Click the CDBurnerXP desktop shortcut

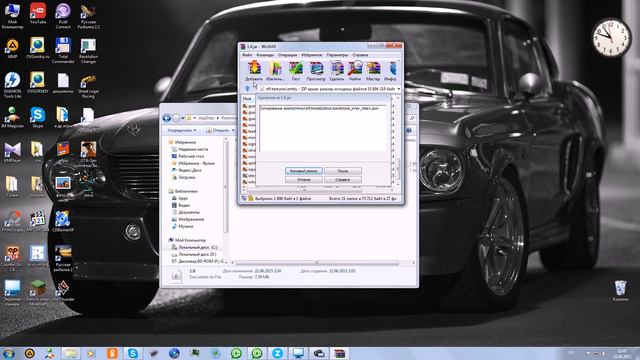[63, 222]
